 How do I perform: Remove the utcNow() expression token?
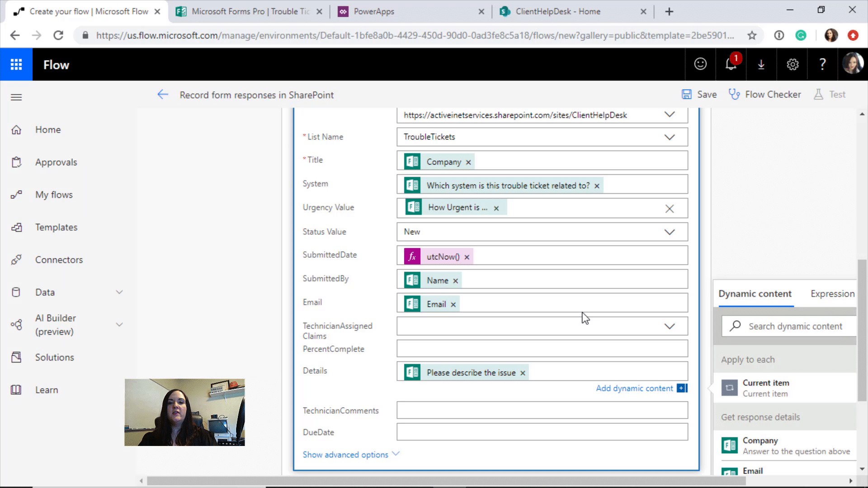(x=467, y=257)
